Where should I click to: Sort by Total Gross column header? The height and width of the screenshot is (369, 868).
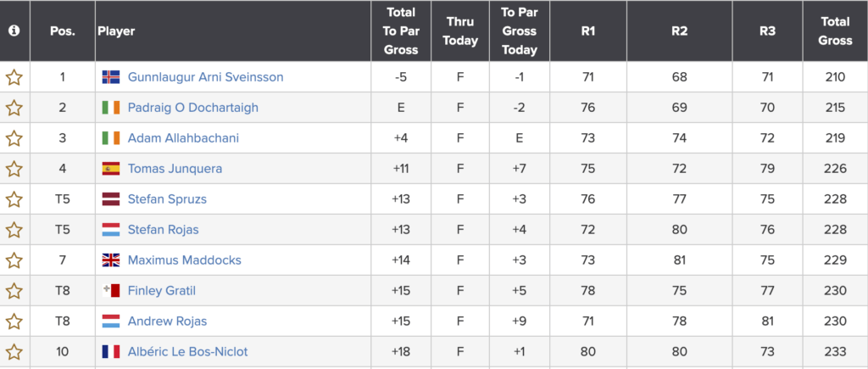[x=835, y=31]
